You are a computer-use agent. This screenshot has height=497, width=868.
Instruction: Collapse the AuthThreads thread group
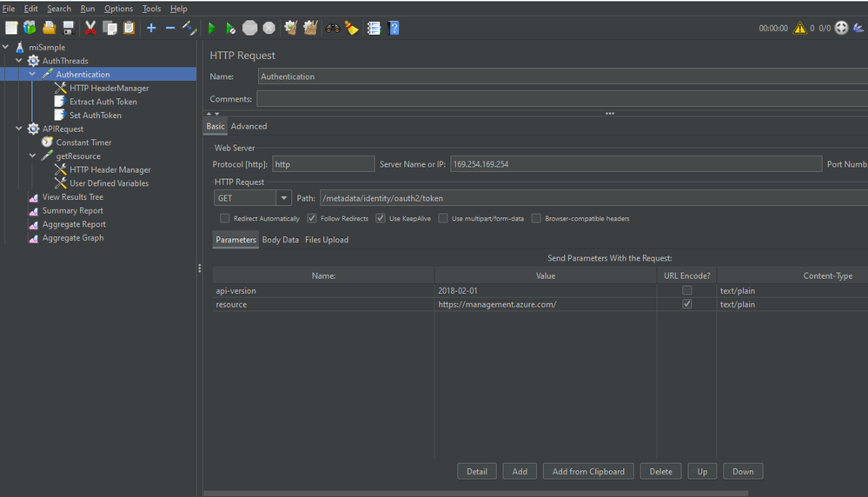(19, 60)
